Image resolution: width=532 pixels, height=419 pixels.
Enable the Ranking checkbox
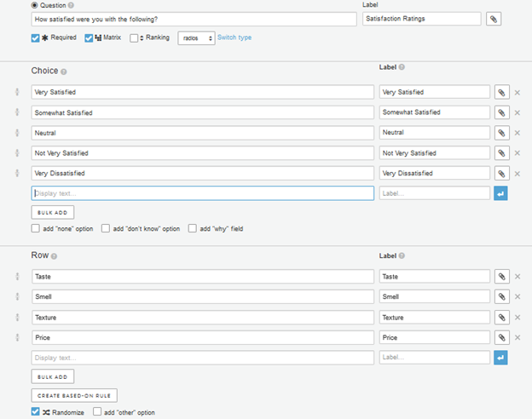[x=134, y=38]
